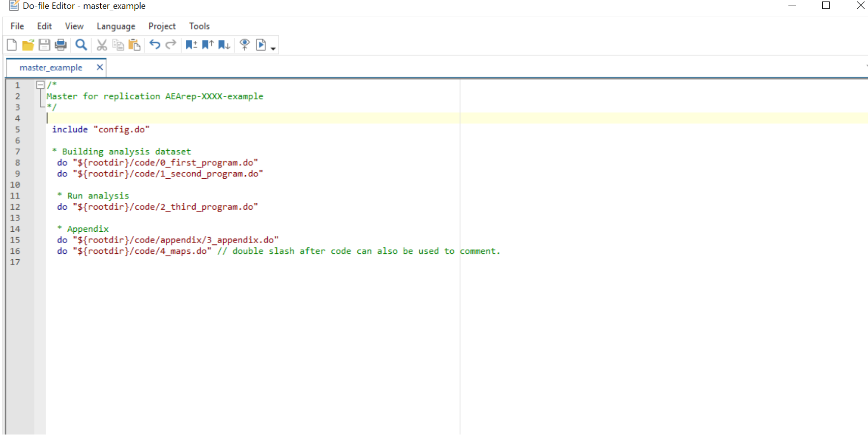Click the "Run analysis" comment

pyautogui.click(x=93, y=196)
